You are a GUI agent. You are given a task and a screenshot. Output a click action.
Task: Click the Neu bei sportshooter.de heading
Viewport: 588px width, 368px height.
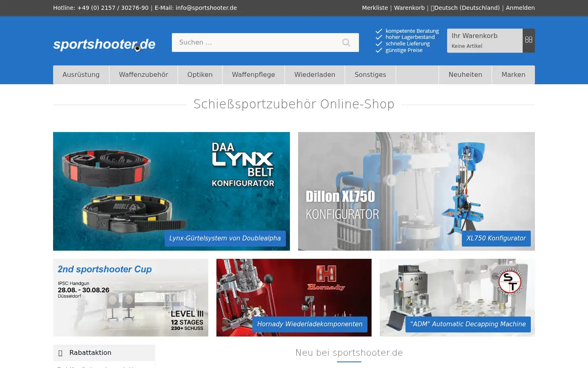[x=349, y=353]
